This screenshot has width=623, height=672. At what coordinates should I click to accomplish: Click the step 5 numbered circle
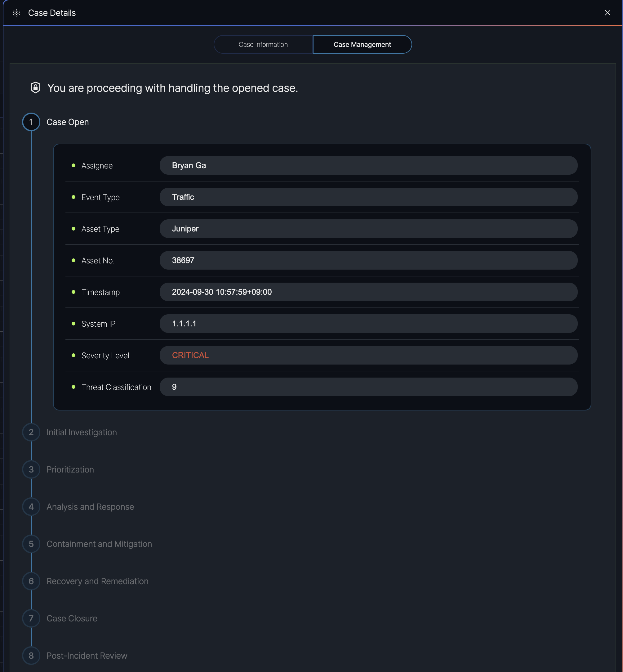tap(31, 544)
